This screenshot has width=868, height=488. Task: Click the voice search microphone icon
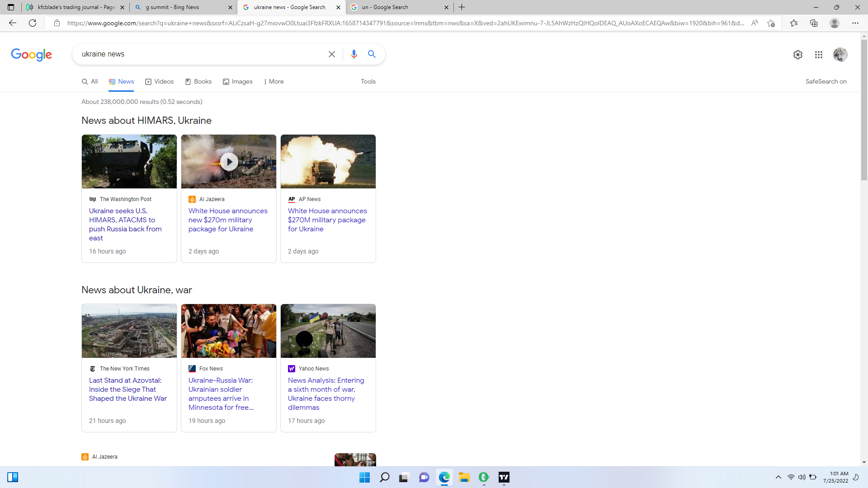pos(354,54)
